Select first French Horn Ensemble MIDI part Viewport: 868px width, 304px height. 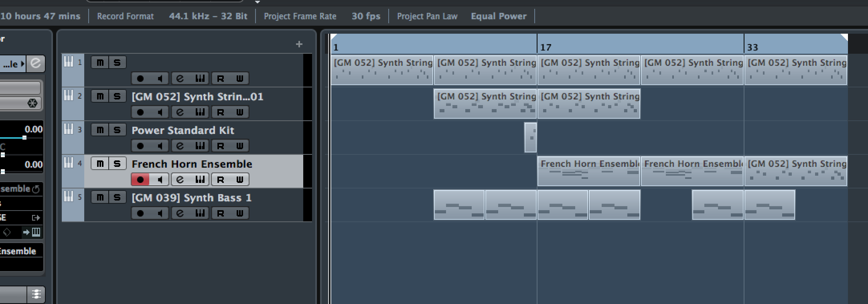(x=588, y=171)
